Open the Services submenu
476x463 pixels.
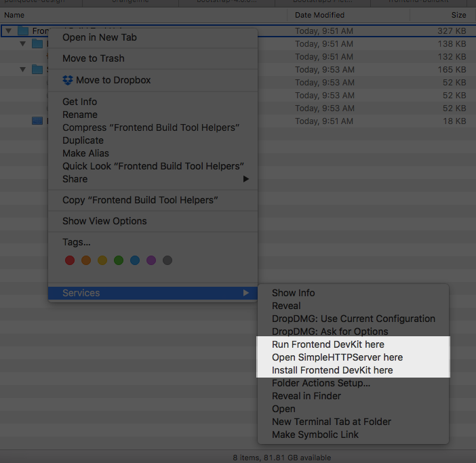[153, 293]
